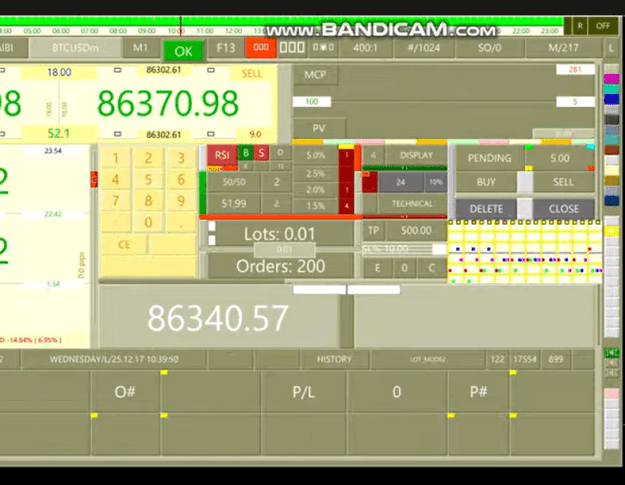Click the D button next to S

coord(281,152)
